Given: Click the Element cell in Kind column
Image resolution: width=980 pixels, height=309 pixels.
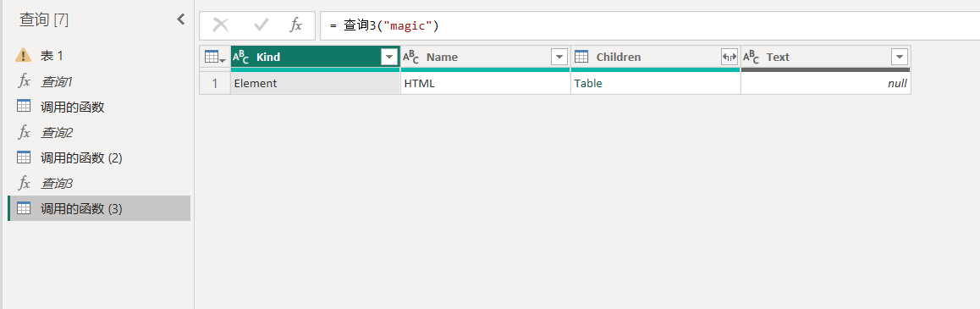Looking at the screenshot, I should point(316,83).
